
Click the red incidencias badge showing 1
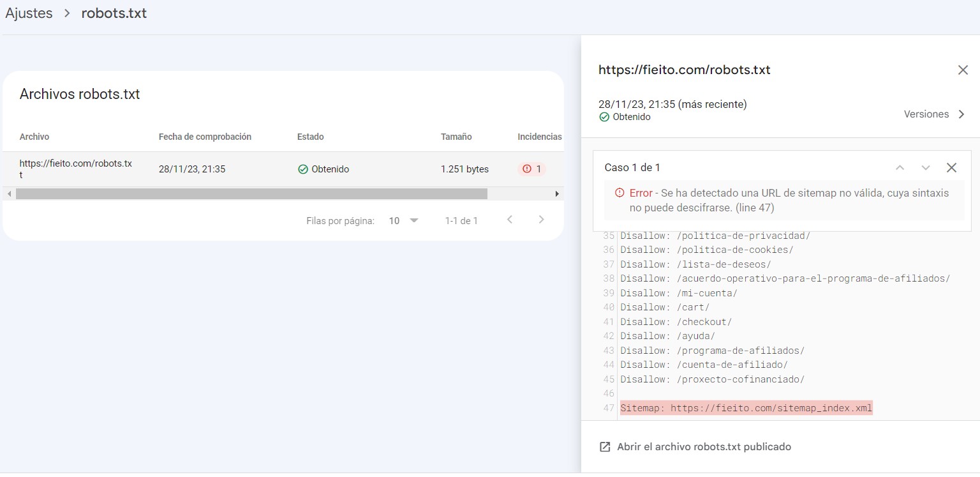(532, 169)
